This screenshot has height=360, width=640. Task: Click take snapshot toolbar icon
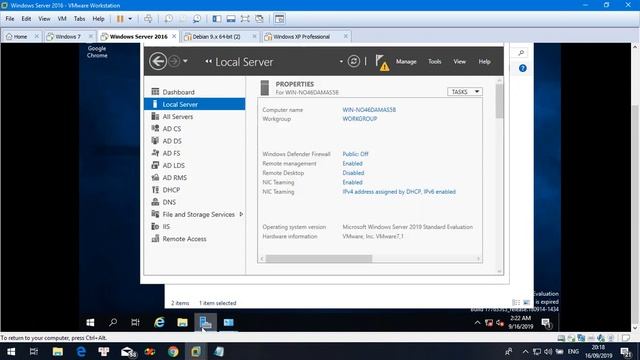coord(168,19)
